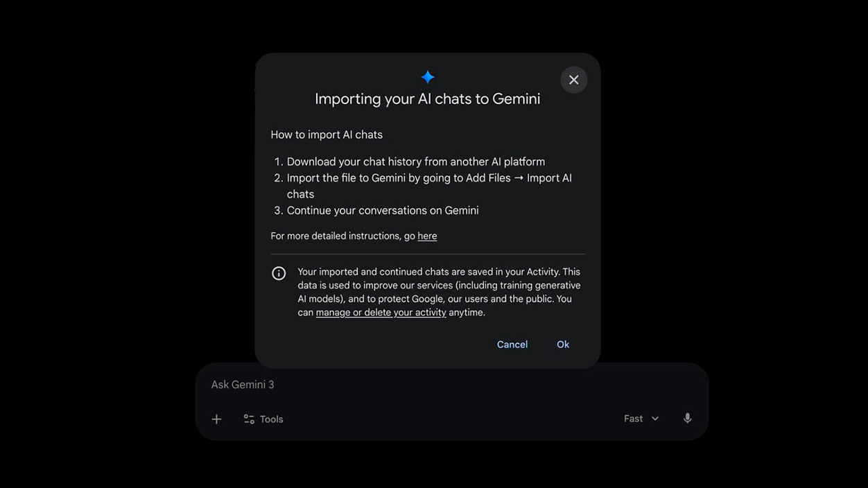
Task: Click the blue Gemini sparkle icon
Action: (x=428, y=77)
